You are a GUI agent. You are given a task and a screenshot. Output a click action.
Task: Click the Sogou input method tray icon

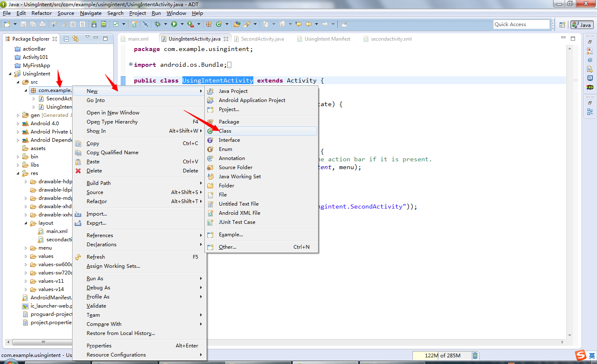tap(581, 355)
